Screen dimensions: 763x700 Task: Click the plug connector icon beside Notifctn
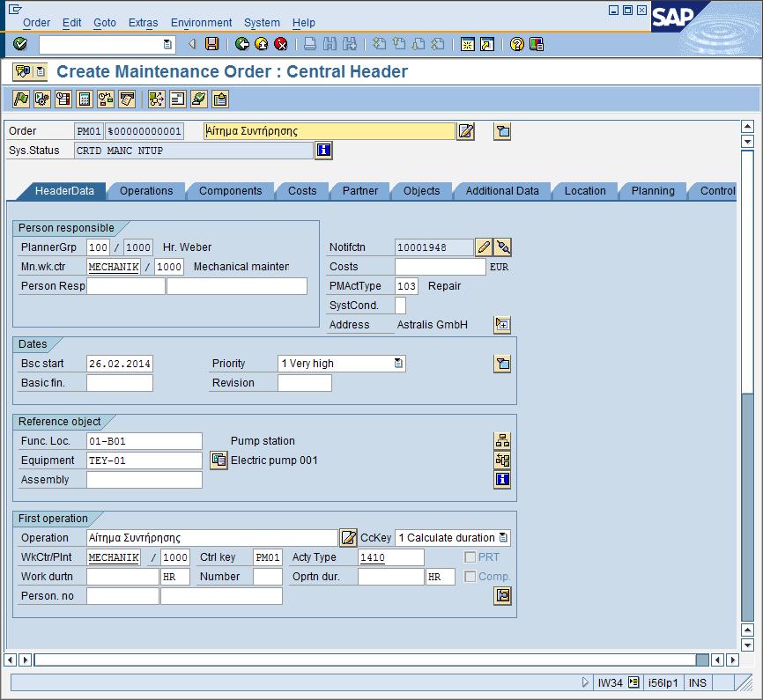[503, 247]
